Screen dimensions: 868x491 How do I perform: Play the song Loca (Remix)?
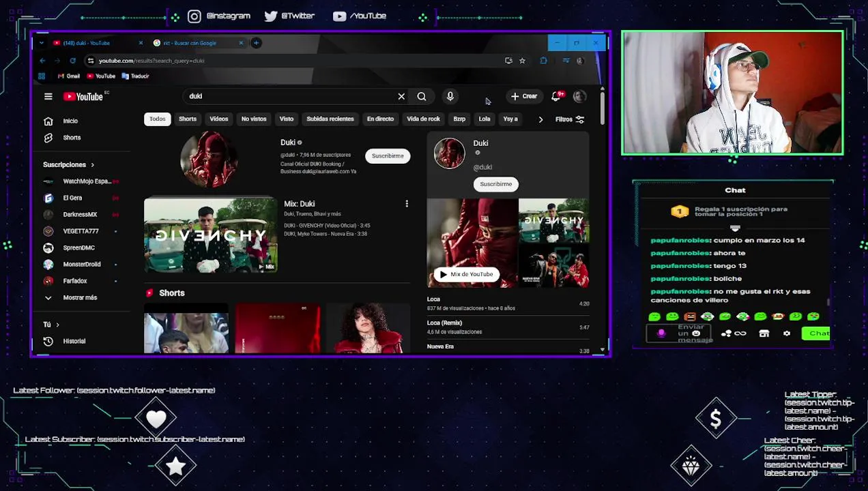[x=508, y=327]
